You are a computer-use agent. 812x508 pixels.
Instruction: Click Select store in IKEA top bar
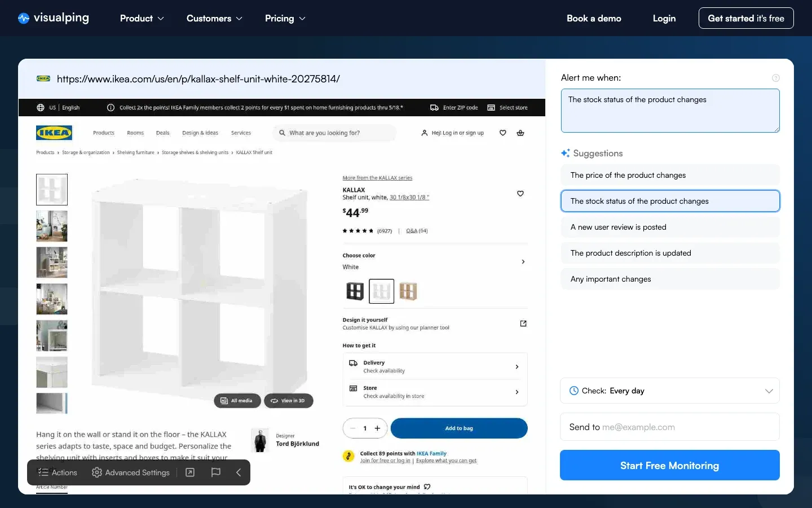click(x=507, y=107)
